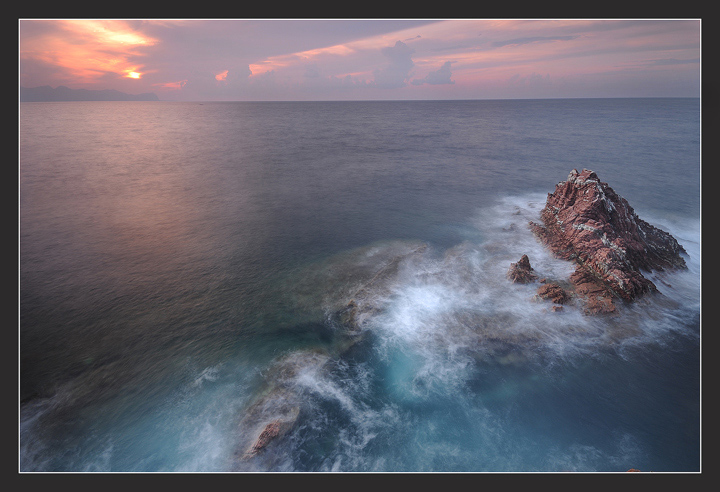Click the glowing sun in the clouds
This screenshot has height=492, width=720.
click(133, 74)
